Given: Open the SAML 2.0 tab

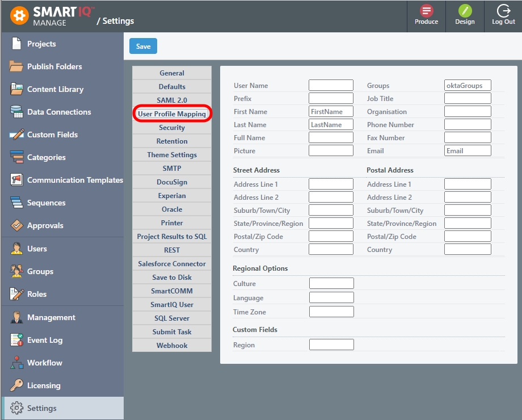Looking at the screenshot, I should (172, 100).
